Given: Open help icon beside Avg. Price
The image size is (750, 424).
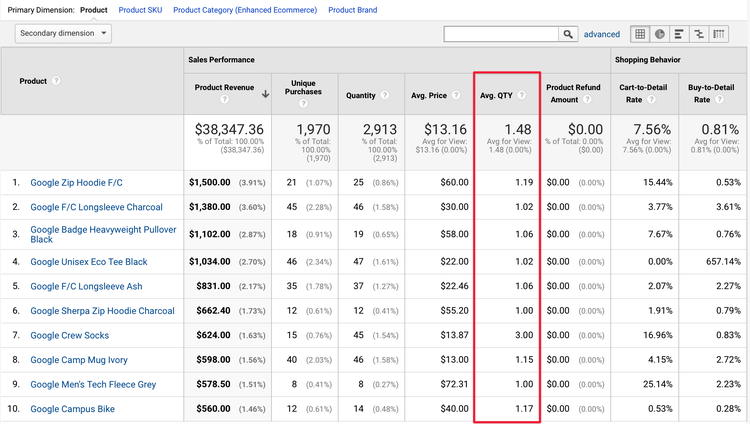Looking at the screenshot, I should click(456, 95).
